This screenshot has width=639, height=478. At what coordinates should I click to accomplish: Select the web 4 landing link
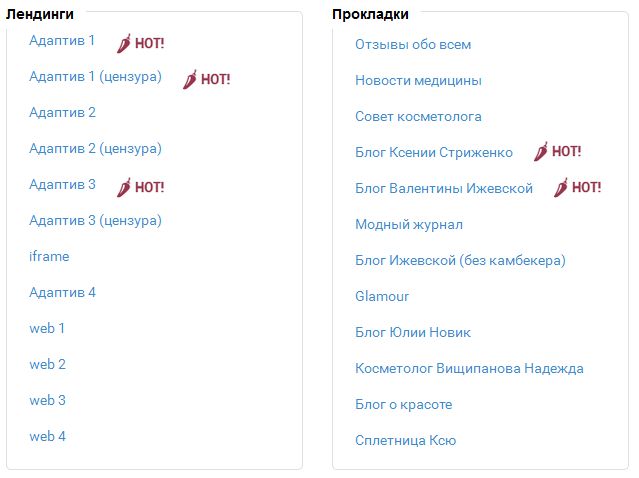(x=48, y=436)
